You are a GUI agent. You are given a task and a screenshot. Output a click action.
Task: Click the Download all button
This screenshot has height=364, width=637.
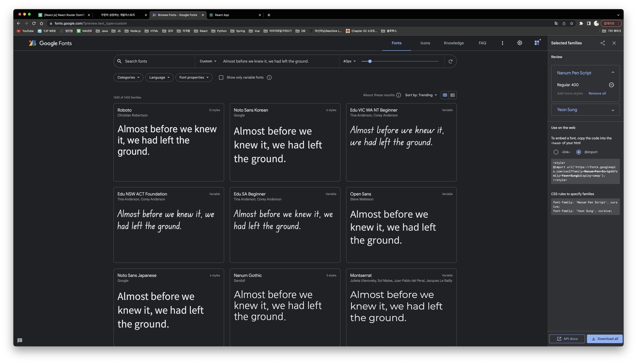[605, 339]
